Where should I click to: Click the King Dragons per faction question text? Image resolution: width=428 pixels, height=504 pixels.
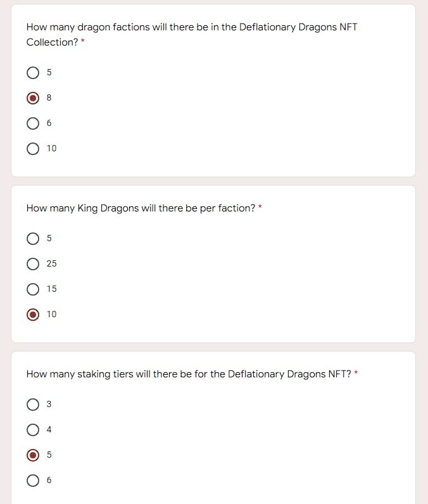tap(141, 208)
